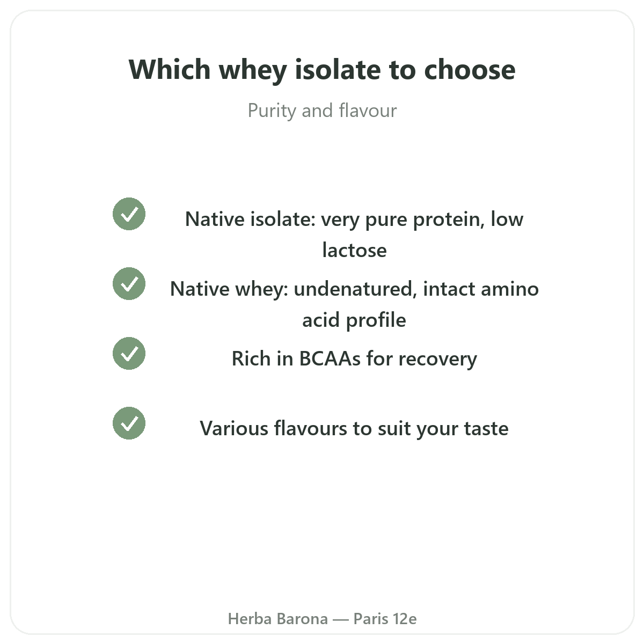Viewport: 644px width, 644px height.
Task: Click the word 'choose' in the title
Action: click(470, 70)
